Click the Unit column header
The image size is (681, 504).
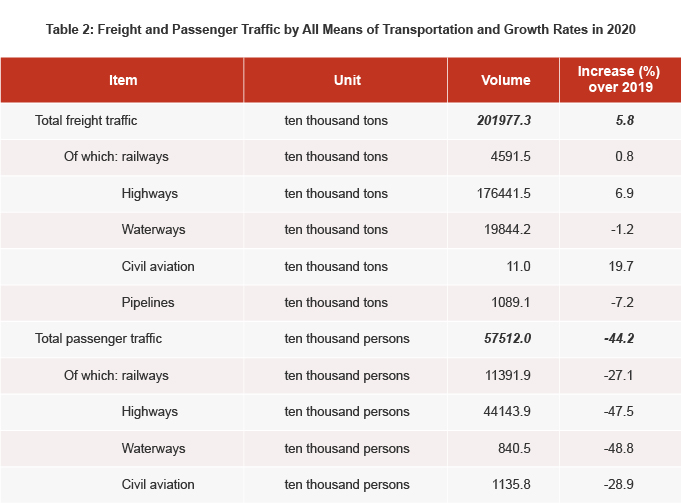point(346,80)
